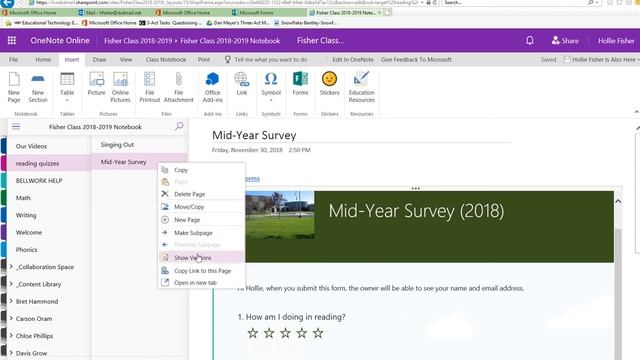This screenshot has width=640, height=360.
Task: Open Office Add-ins
Action: [x=213, y=88]
